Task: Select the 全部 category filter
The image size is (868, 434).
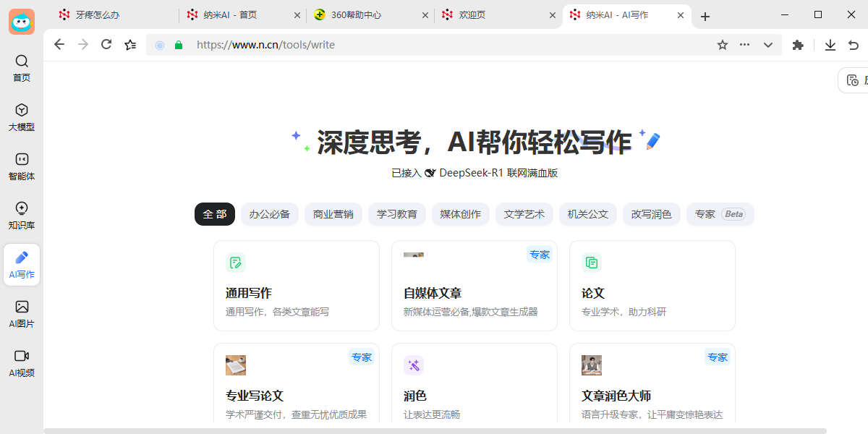Action: pyautogui.click(x=215, y=214)
